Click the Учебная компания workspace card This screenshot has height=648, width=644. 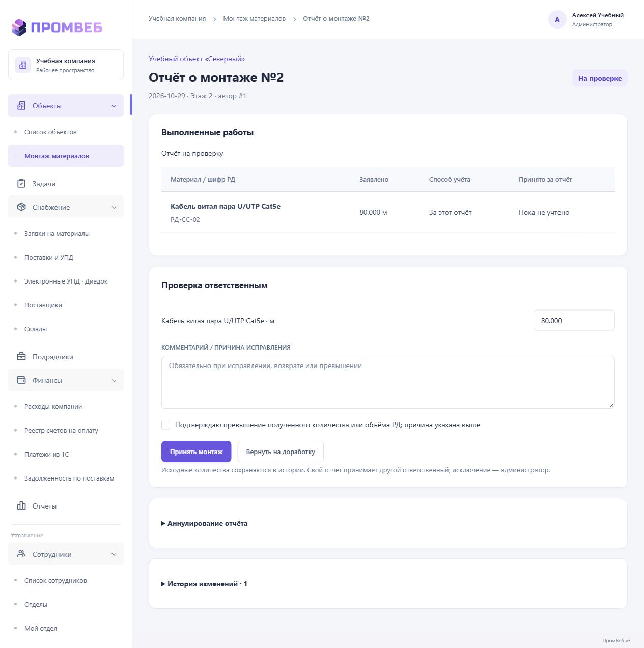pyautogui.click(x=66, y=65)
